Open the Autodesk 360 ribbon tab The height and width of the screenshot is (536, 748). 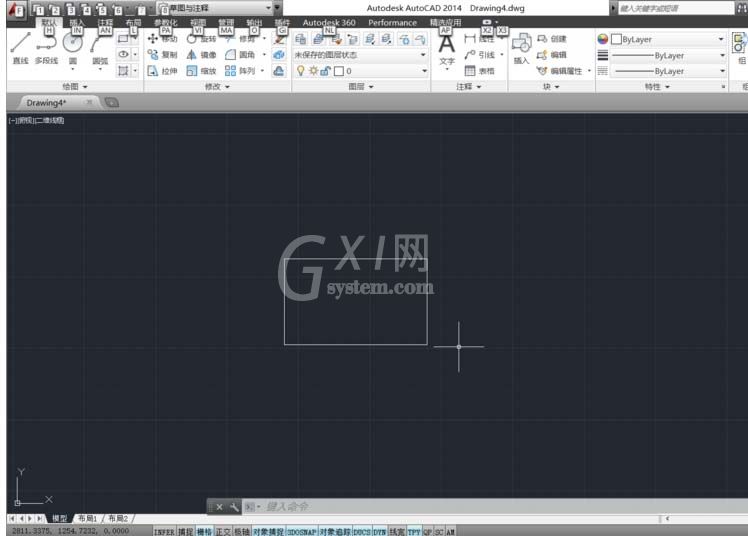click(329, 22)
